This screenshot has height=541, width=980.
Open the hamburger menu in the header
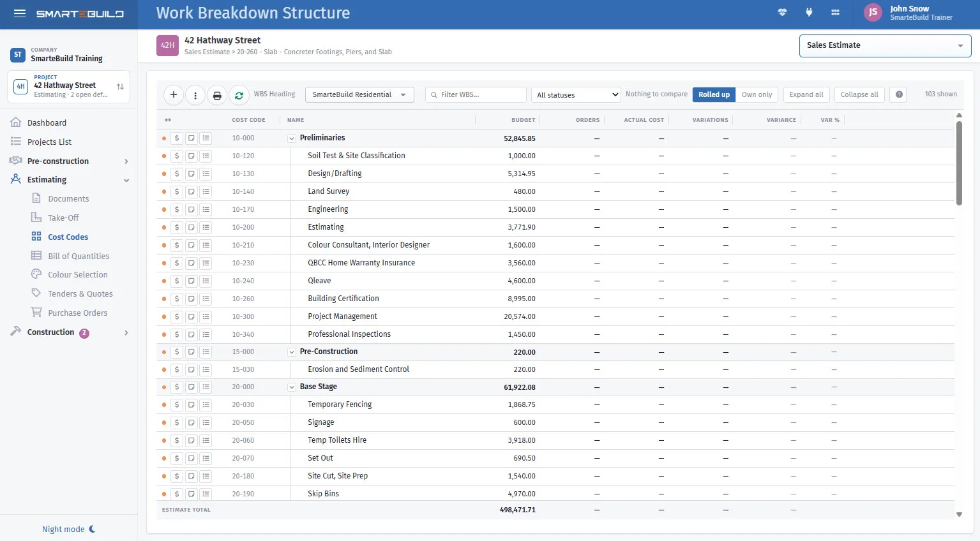point(20,13)
